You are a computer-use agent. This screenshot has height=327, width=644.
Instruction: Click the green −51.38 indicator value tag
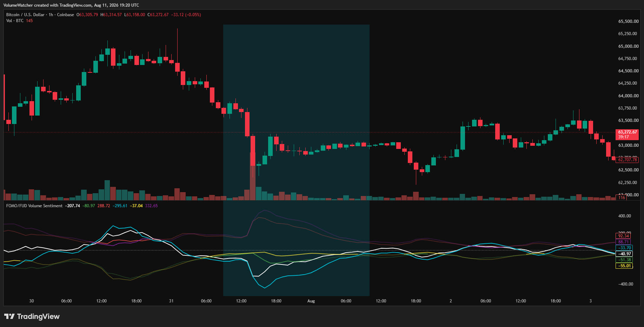coord(624,260)
